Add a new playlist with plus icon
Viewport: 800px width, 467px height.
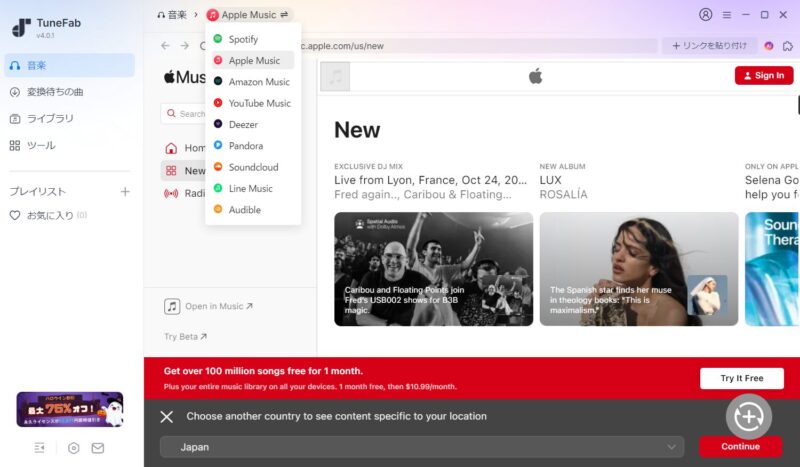click(125, 191)
